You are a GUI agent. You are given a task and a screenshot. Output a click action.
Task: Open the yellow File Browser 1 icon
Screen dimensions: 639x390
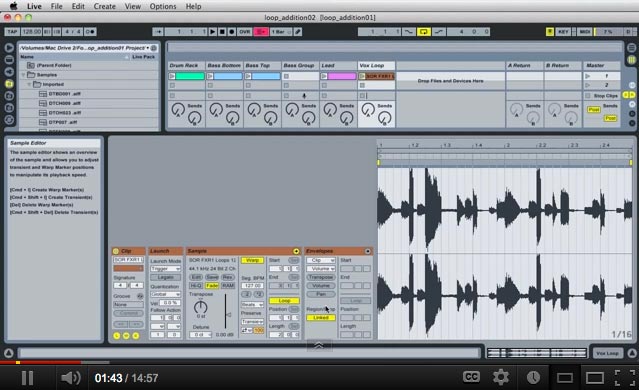9,84
